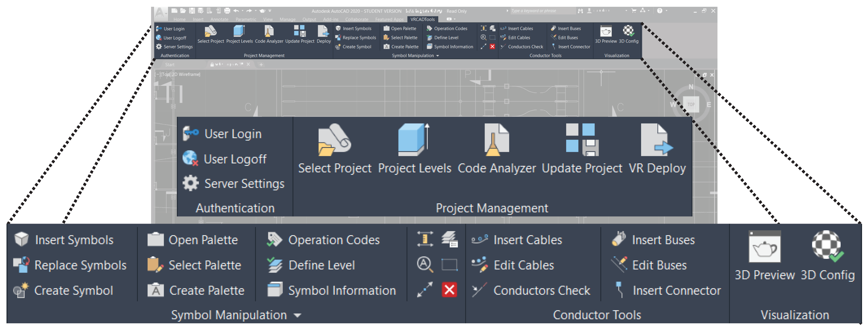Click the Save icon in the Quick Access toolbar
868x329 pixels.
tap(192, 11)
